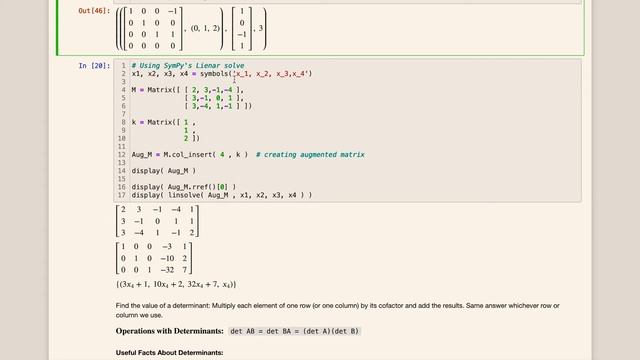
Task: Click code line 'M = Matrix([ [ 2, 3,-1,-4 ],'
Action: click(187, 90)
